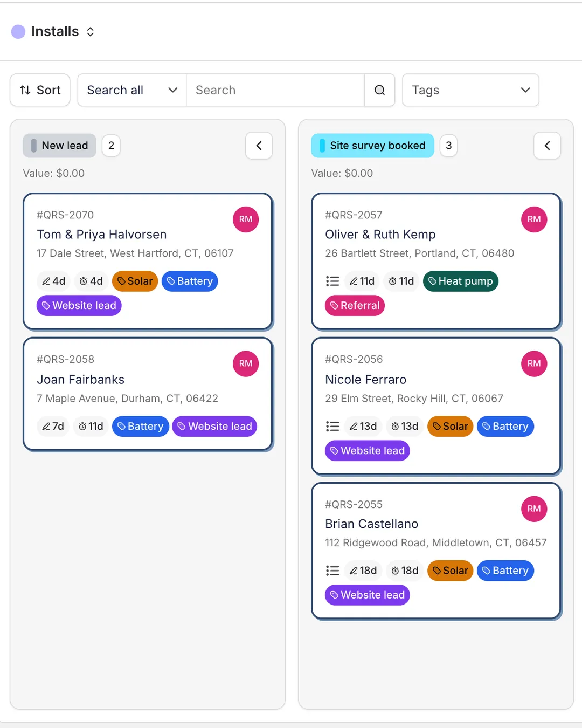Click the 4d last-edited pencil badge on Halvorsen card
582x728 pixels.
[x=54, y=281]
